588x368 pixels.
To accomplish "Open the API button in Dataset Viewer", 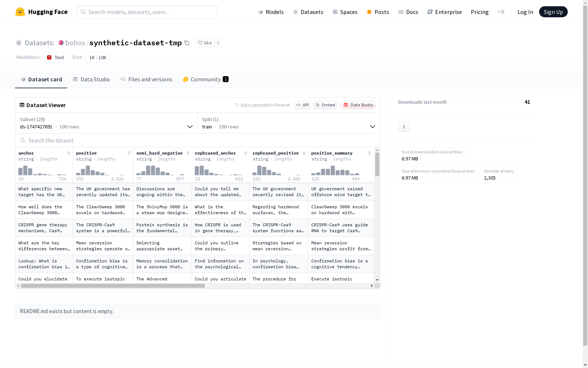I will [302, 105].
